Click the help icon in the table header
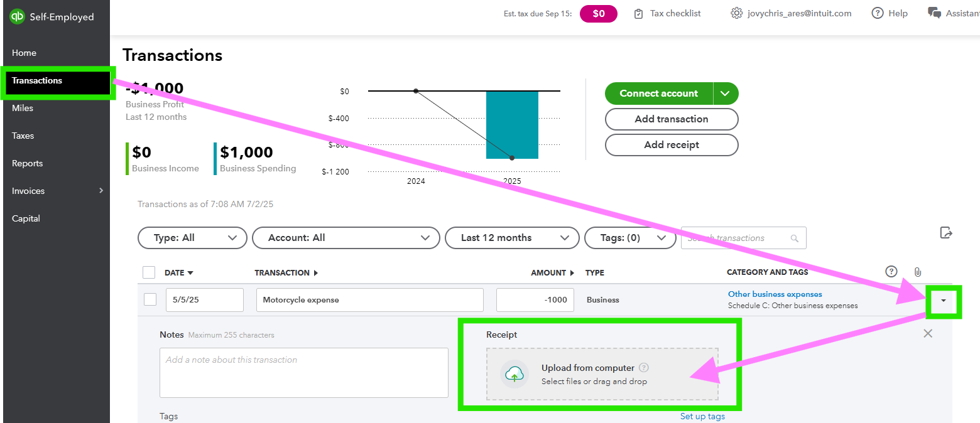Viewport: 980px width, 423px height. [x=891, y=272]
